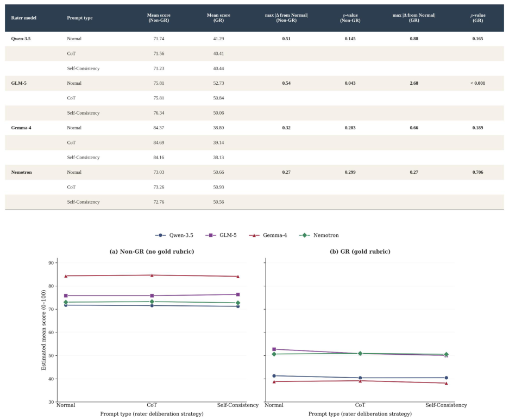Click Gemma-4 triangle marker at CoT in Non-GR chart
This screenshot has width=509, height=420.
click(152, 275)
